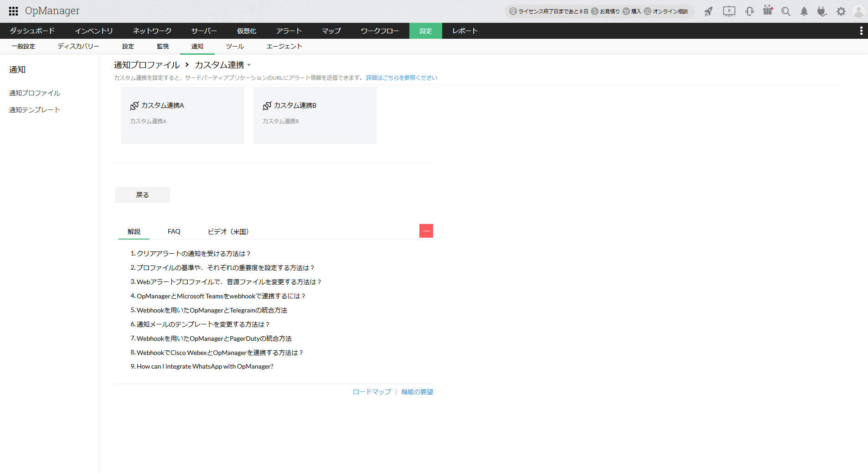
Task: Click the license expiry badge icon
Action: (513, 11)
